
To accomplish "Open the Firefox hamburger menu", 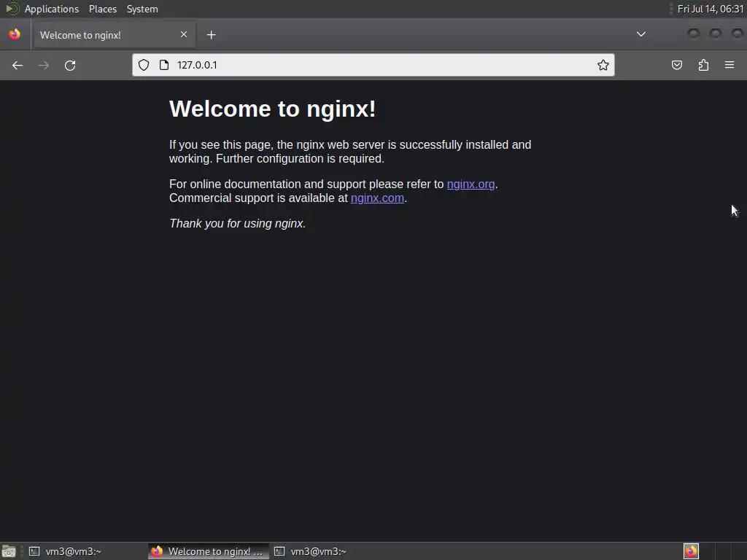I will pos(729,65).
